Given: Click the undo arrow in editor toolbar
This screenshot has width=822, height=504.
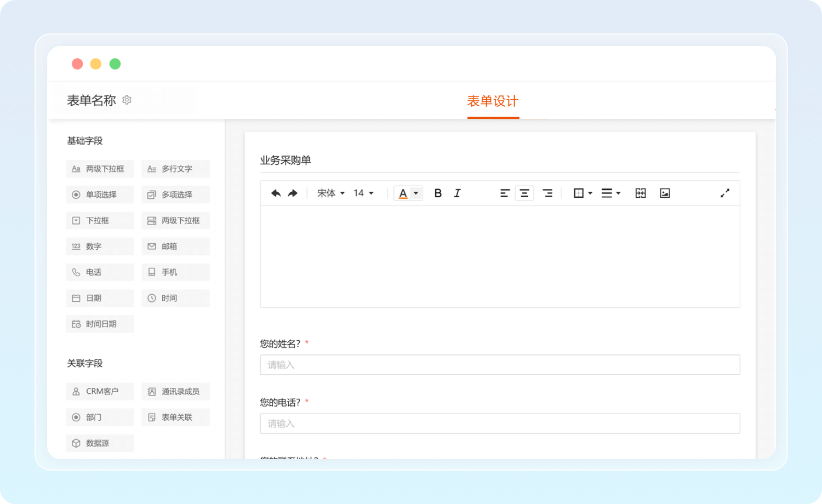Looking at the screenshot, I should click(x=276, y=193).
